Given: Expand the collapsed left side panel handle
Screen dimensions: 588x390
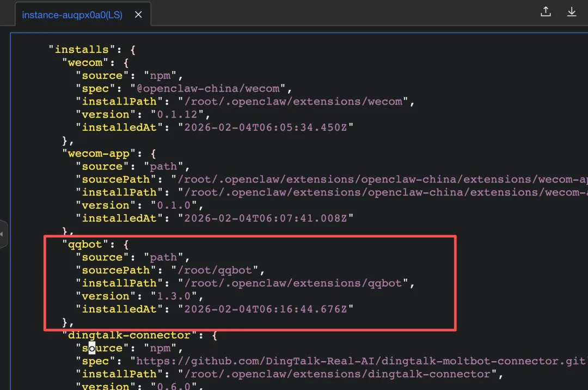Looking at the screenshot, I should [x=3, y=234].
